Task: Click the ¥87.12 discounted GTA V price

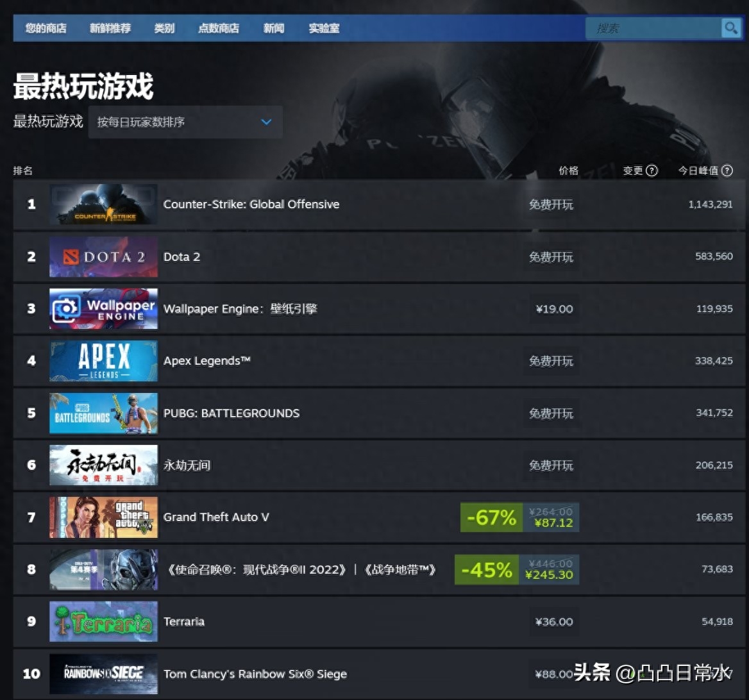Action: click(553, 523)
